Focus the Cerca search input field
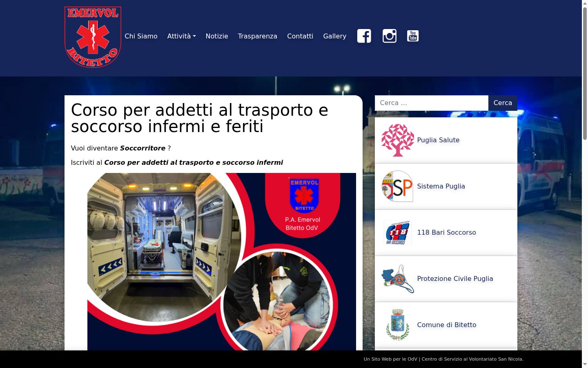588x368 pixels. pos(432,103)
